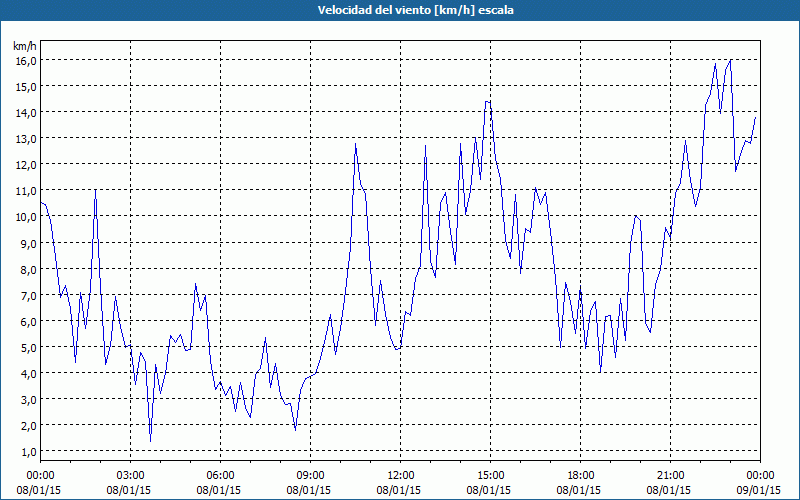Viewport: 800px width, 500px height.
Task: Click the 16,0 y-axis label
Action: coord(26,60)
